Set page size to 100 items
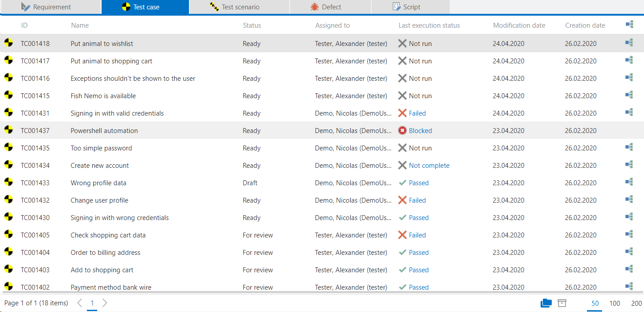The image size is (644, 312). coord(615,304)
